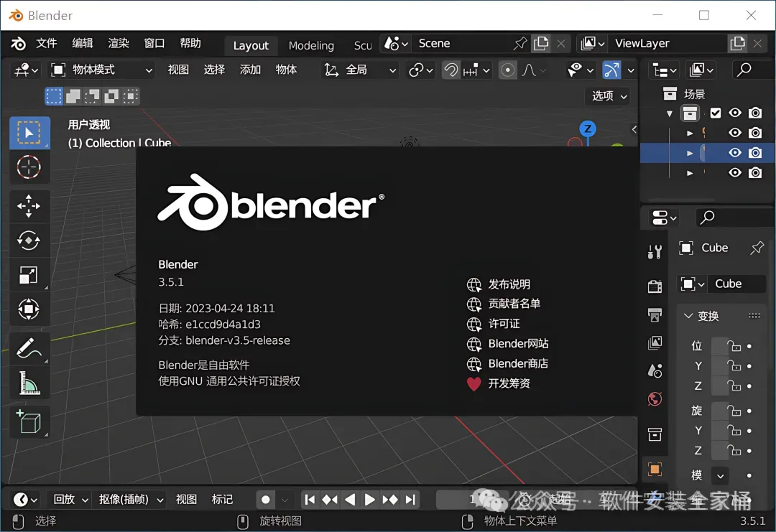
Task: Open the 文件 menu
Action: [47, 44]
